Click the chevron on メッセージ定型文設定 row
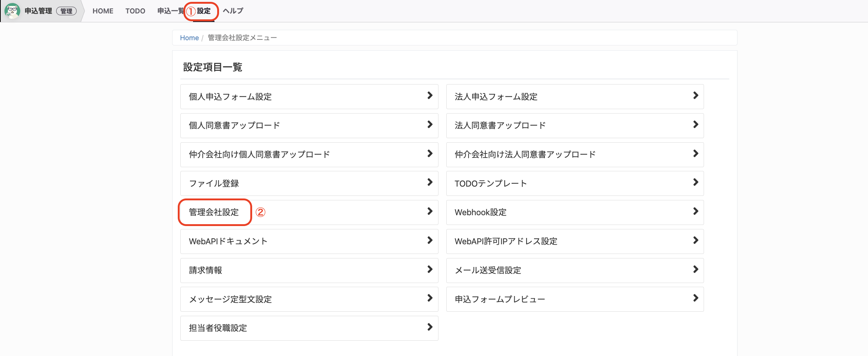This screenshot has width=868, height=356. coord(430,298)
